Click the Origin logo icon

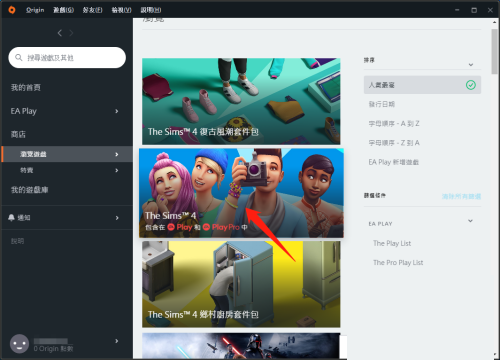[x=12, y=10]
